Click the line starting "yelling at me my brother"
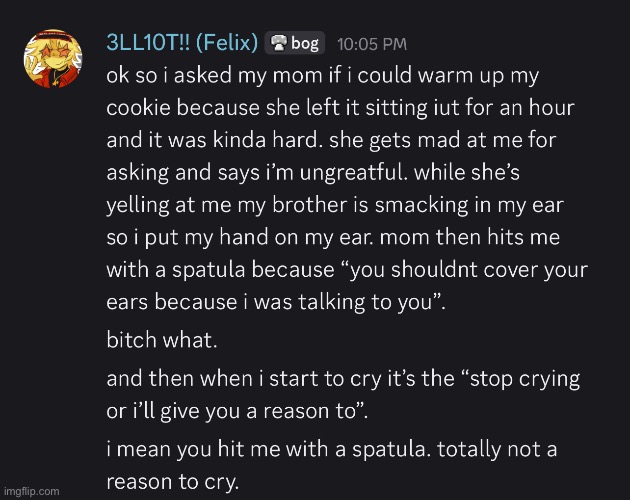630x500 pixels. click(x=335, y=205)
